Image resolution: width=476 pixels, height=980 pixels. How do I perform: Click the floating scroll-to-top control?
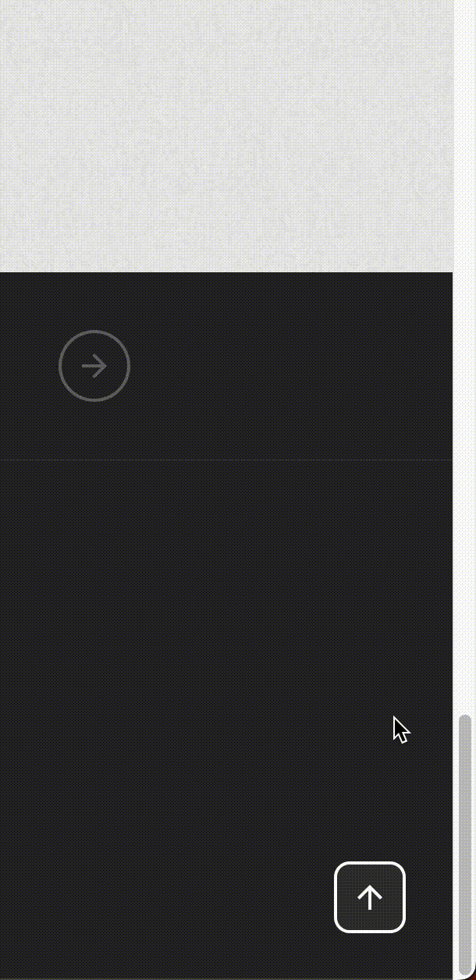click(370, 897)
